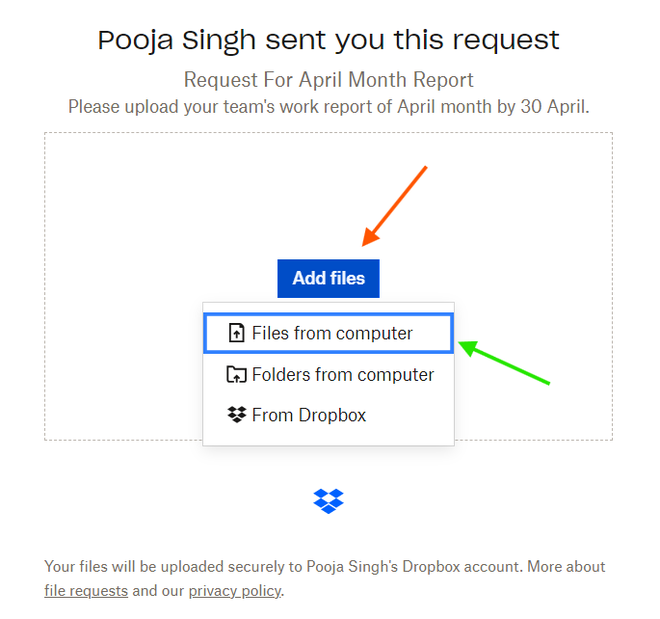The image size is (660, 619).
Task: Click the Add files button
Action: tap(328, 278)
